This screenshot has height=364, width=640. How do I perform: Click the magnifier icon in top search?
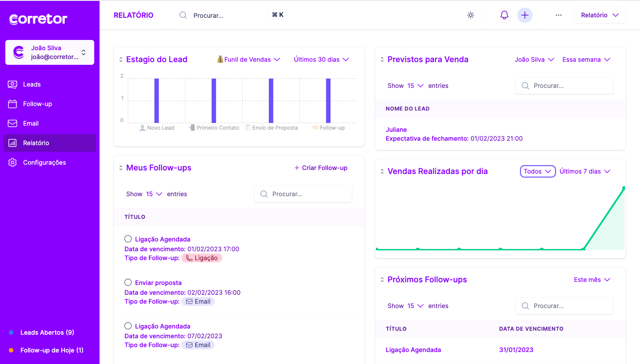point(183,15)
